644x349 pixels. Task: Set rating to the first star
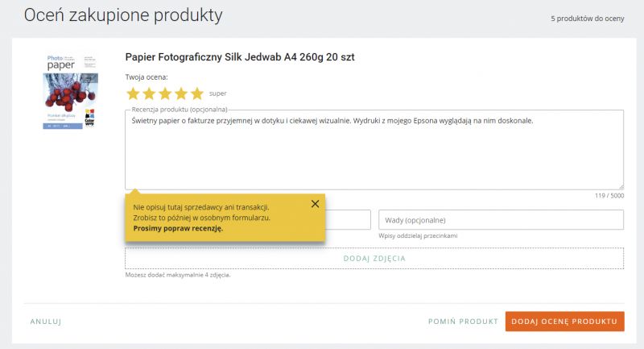[x=133, y=93]
